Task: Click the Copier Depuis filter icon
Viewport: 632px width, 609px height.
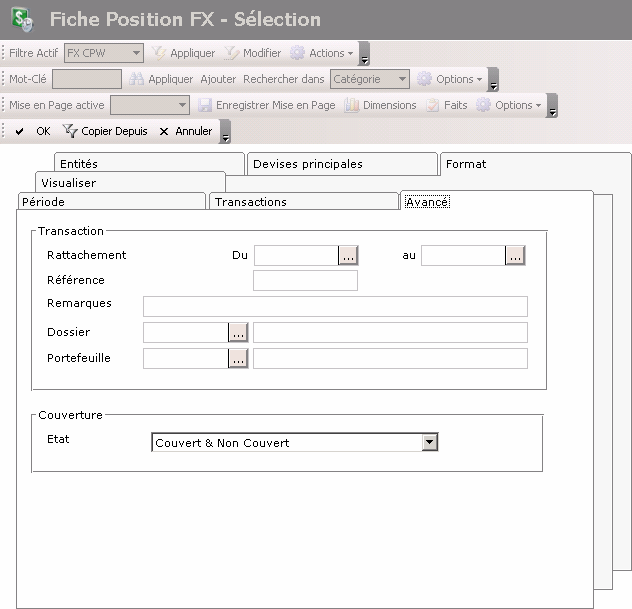Action: 70,131
